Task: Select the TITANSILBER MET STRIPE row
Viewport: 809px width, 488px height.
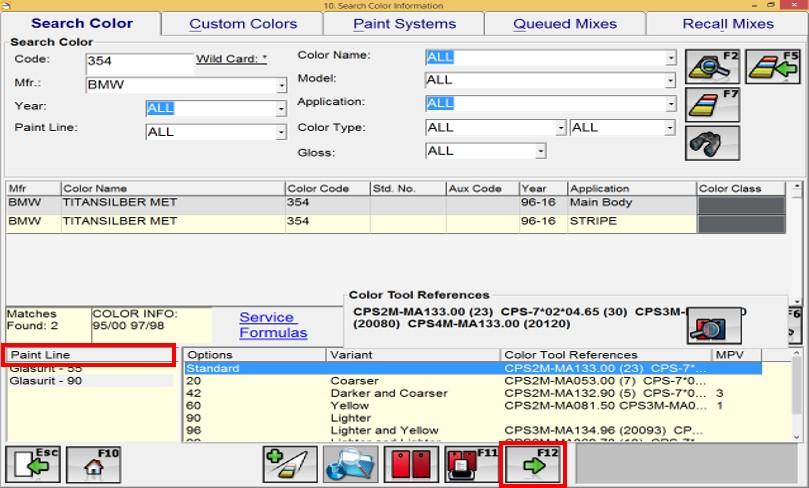Action: (300, 221)
